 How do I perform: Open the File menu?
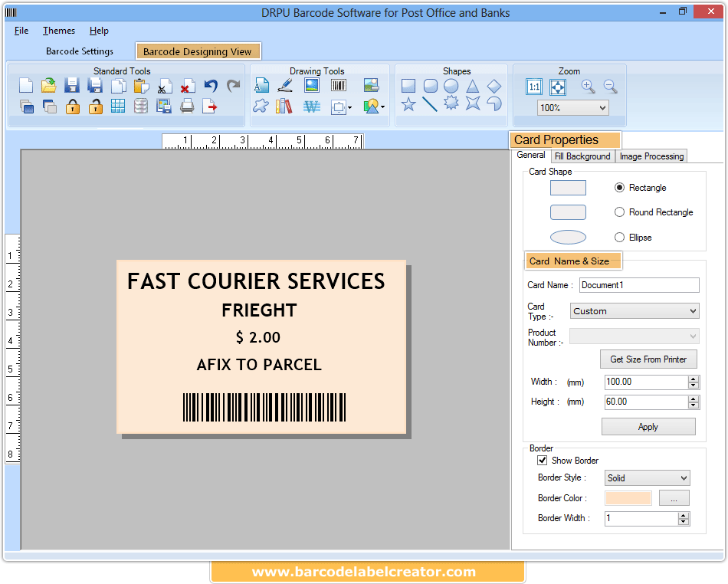pos(21,31)
